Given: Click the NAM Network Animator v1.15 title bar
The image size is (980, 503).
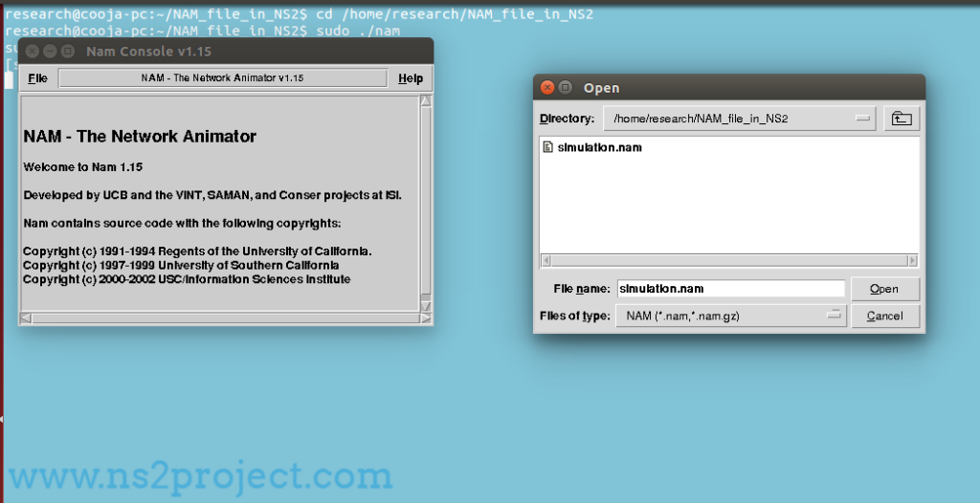Looking at the screenshot, I should [222, 78].
